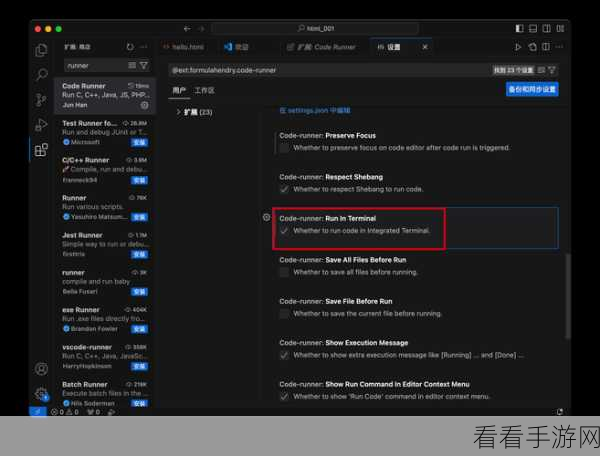600x456 pixels.
Task: Toggle panel layout icon
Action: point(533,29)
